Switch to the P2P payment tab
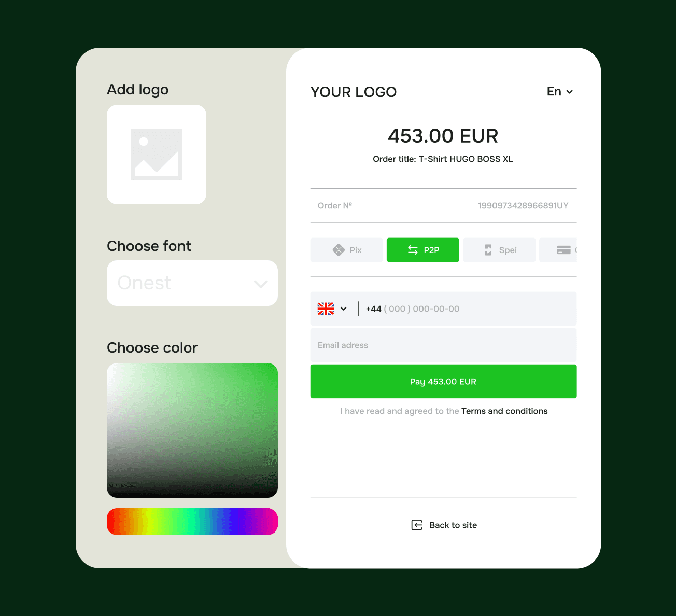Viewport: 676px width, 616px height. (423, 250)
